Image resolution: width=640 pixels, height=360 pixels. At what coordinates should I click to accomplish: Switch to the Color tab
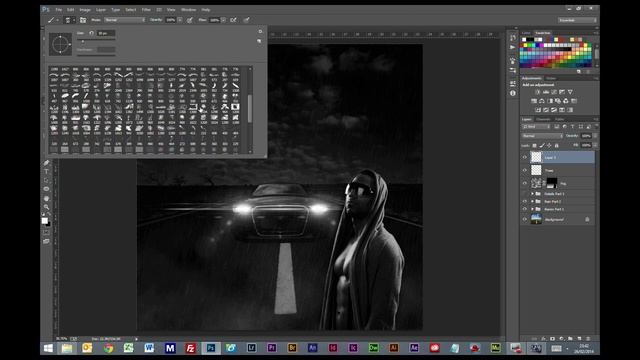(x=526, y=33)
